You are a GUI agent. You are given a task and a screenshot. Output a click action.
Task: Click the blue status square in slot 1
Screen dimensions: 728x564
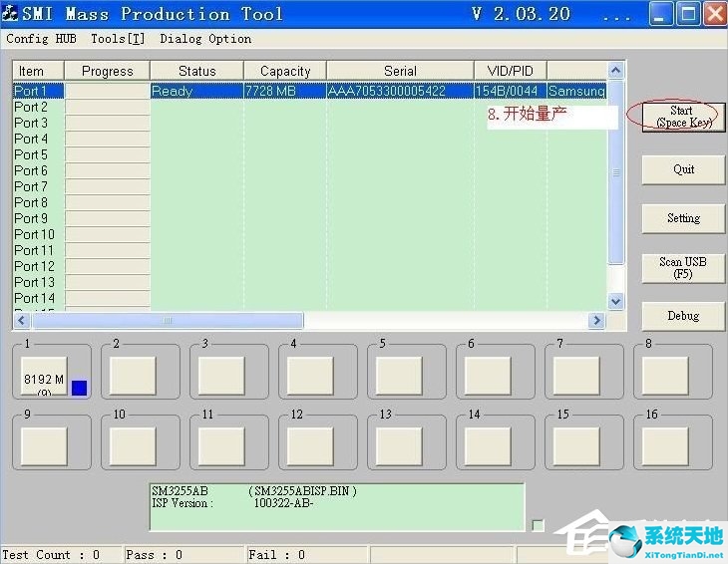[80, 388]
